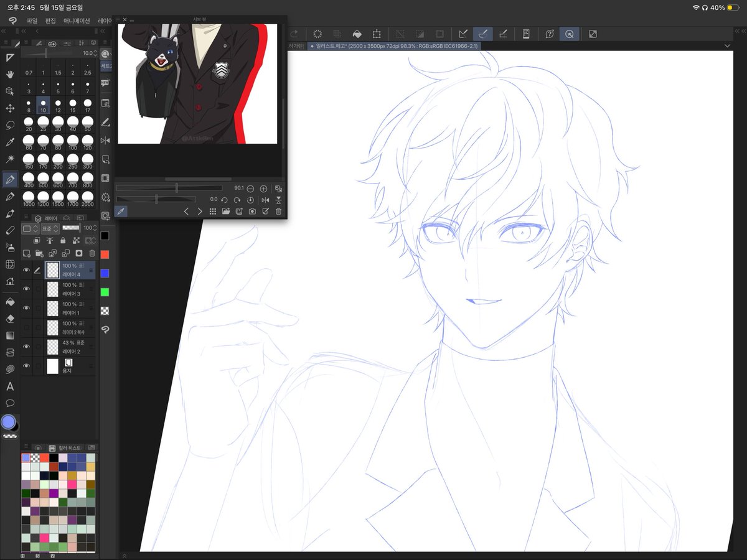Screen dimensions: 747x560
Task: Select the 일러스트.페고 canvas tab
Action: coord(393,46)
